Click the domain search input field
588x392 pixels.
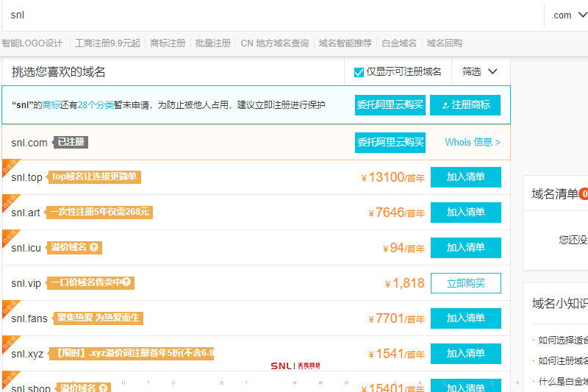272,15
